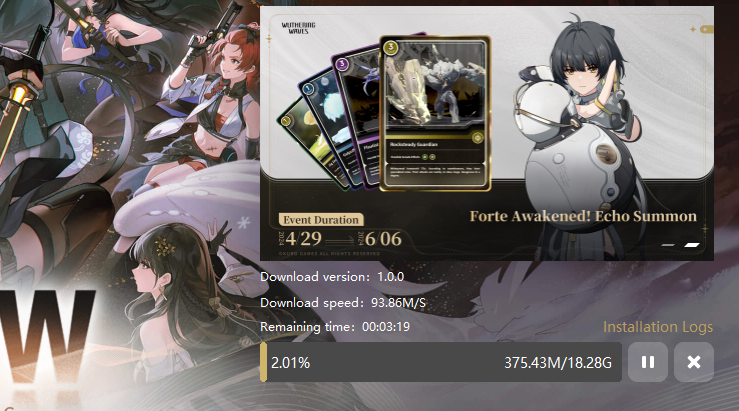Click the Remaining time 00:03:19 text

pyautogui.click(x=335, y=327)
